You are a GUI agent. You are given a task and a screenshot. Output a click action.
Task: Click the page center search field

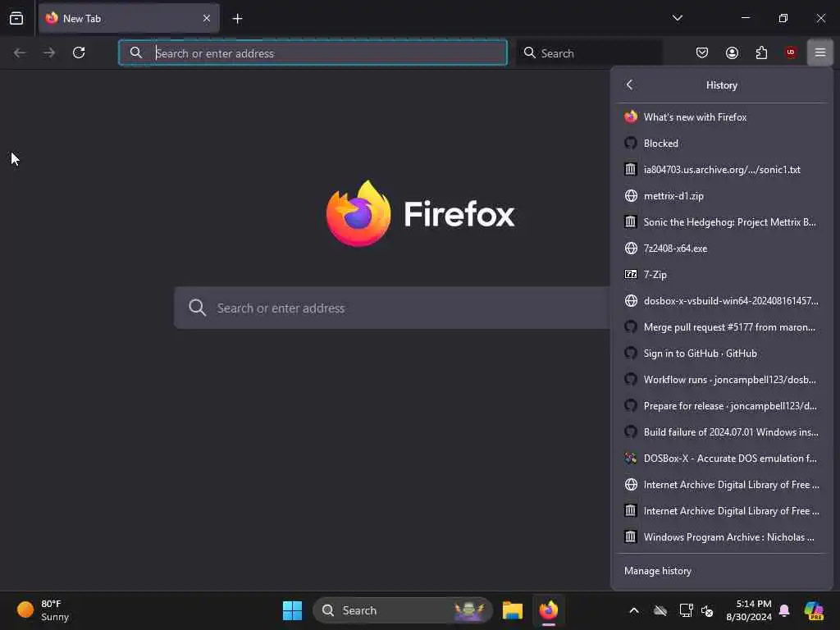(x=392, y=308)
